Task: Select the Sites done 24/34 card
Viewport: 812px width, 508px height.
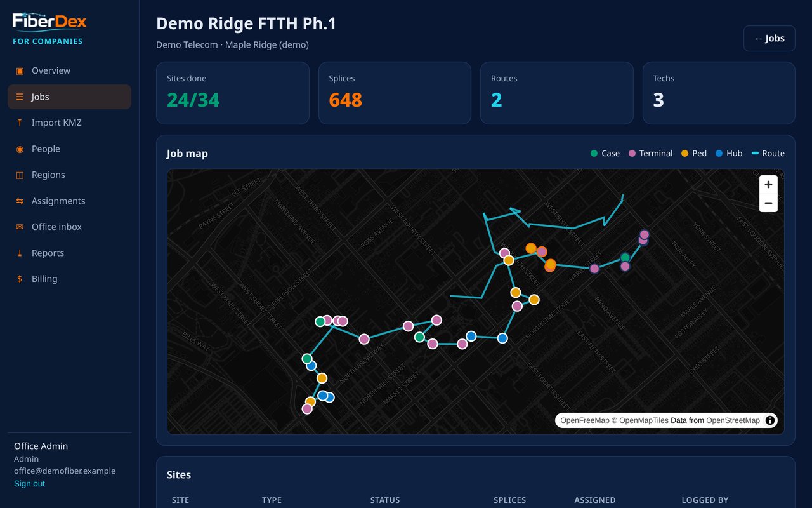Action: coord(232,93)
